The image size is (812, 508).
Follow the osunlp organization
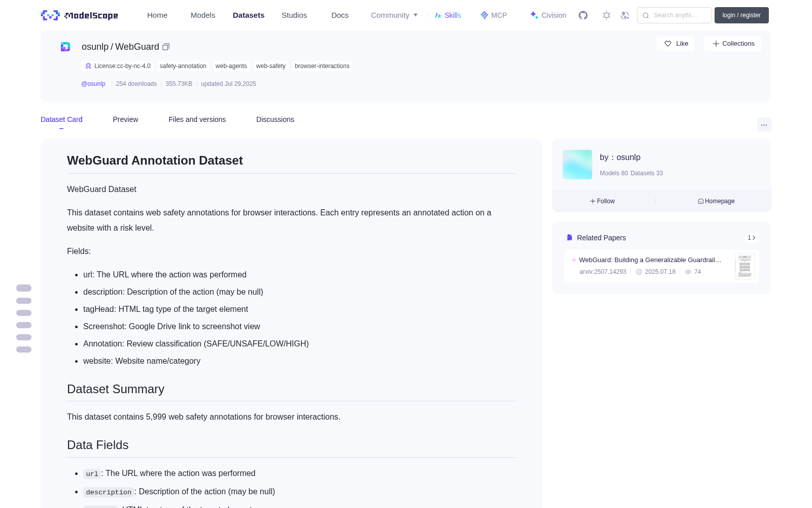(x=602, y=201)
